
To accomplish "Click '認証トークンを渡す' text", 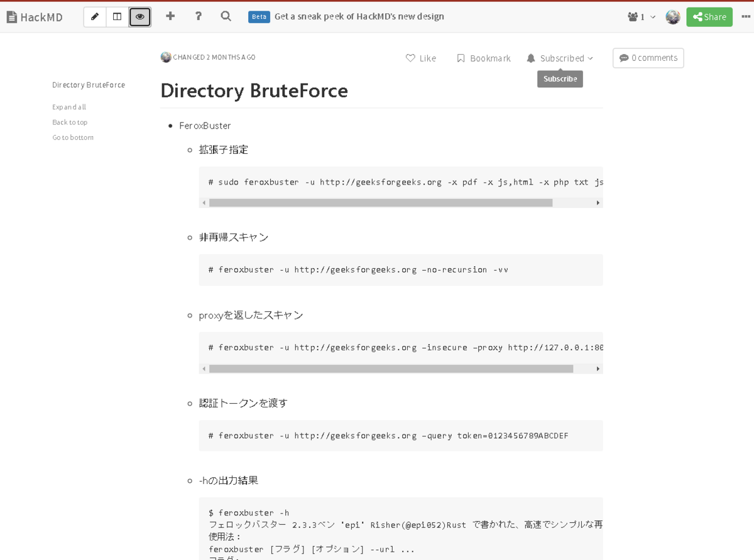I will tap(243, 403).
